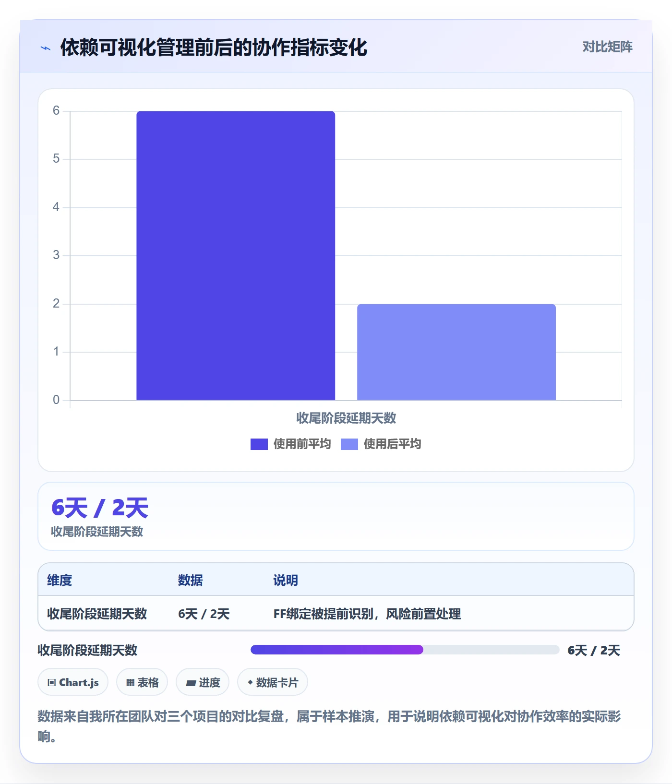The width and height of the screenshot is (672, 784).
Task: Click the 说明 table column header
Action: click(x=286, y=580)
